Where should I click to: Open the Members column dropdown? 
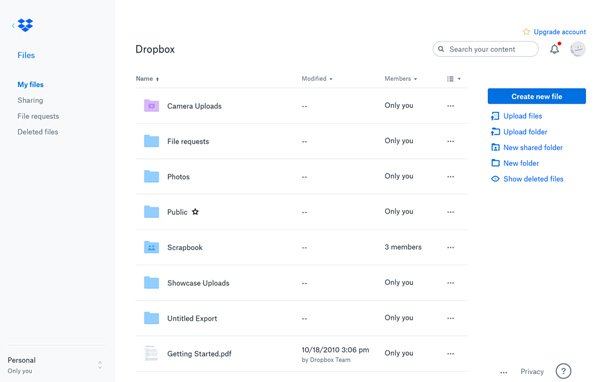click(401, 78)
